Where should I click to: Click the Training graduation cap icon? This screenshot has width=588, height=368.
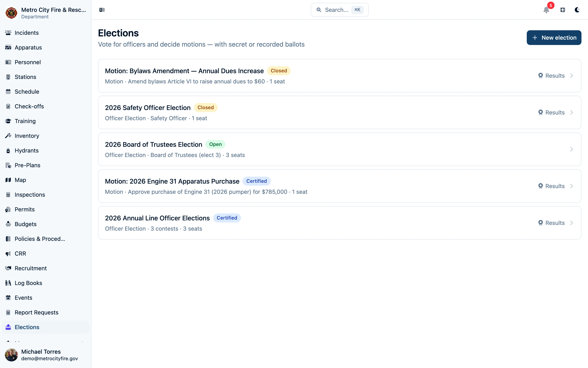[8, 121]
